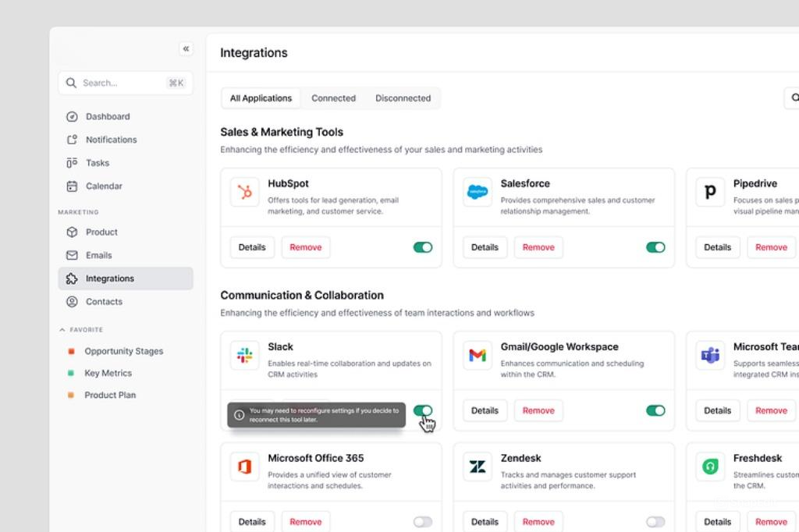This screenshot has width=799, height=532.
Task: Open Dashboard from the sidebar
Action: (x=108, y=116)
